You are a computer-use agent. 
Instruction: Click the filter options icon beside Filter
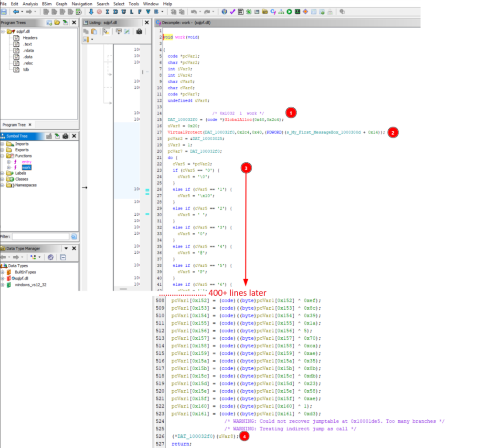74,237
